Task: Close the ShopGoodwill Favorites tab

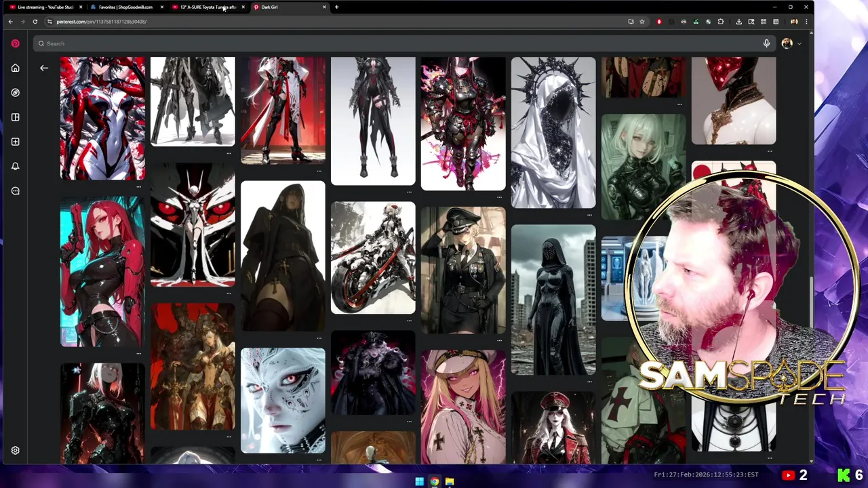Action: tap(161, 7)
